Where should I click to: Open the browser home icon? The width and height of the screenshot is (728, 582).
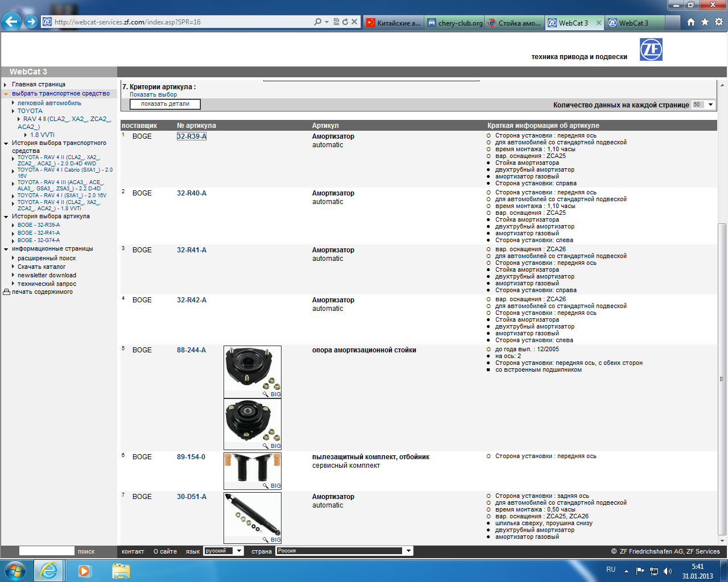pyautogui.click(x=691, y=22)
